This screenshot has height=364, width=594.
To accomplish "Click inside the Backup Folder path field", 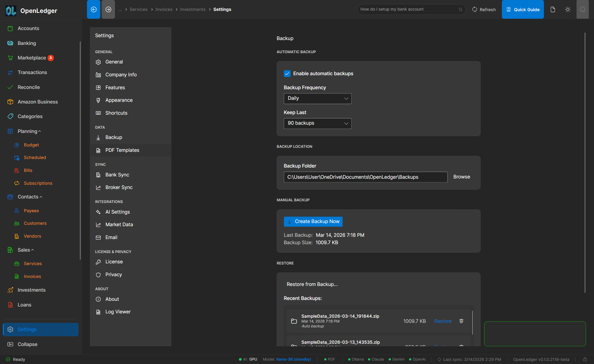I will [365, 177].
